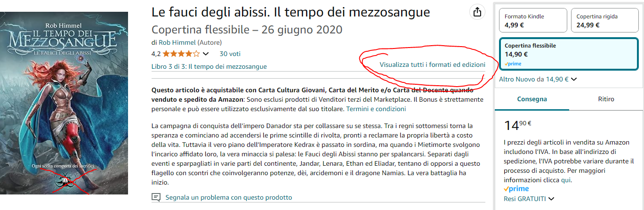This screenshot has height=210, width=644.
Task: Select the Copertina rigida format
Action: [x=604, y=21]
